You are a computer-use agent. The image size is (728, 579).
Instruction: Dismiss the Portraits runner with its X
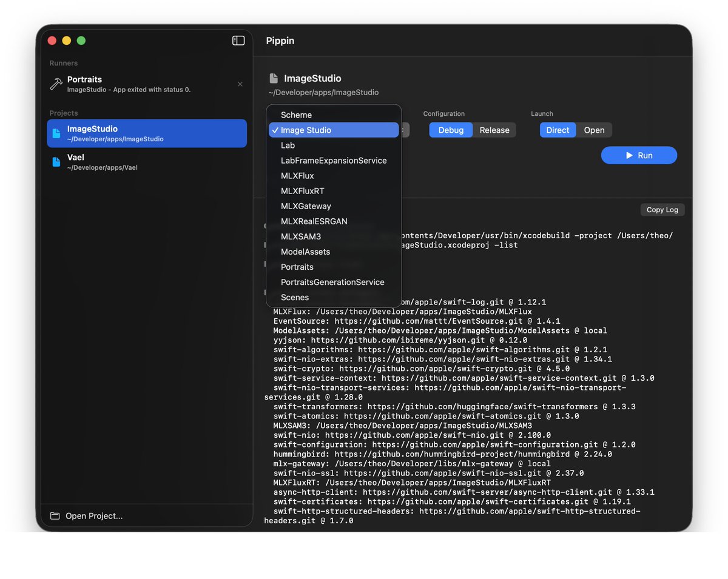coord(240,84)
